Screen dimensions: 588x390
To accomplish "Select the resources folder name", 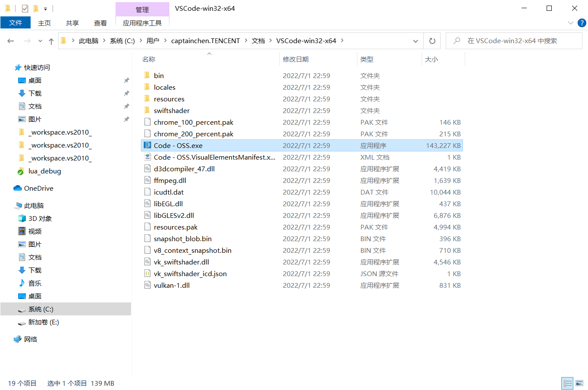I will point(169,99).
